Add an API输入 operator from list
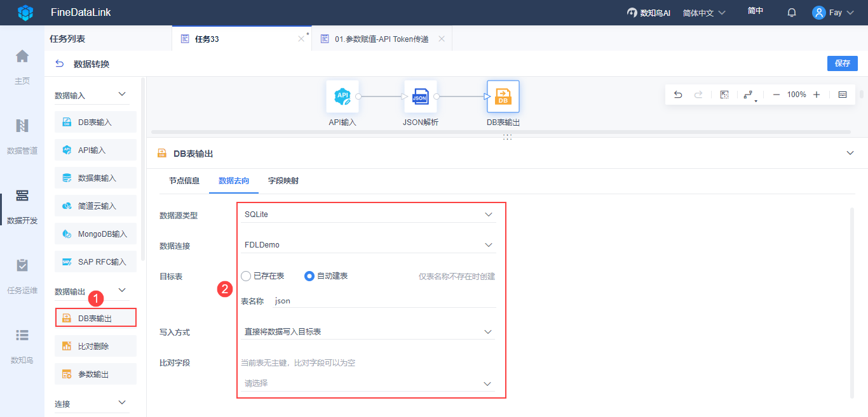The width and height of the screenshot is (868, 417). click(95, 150)
